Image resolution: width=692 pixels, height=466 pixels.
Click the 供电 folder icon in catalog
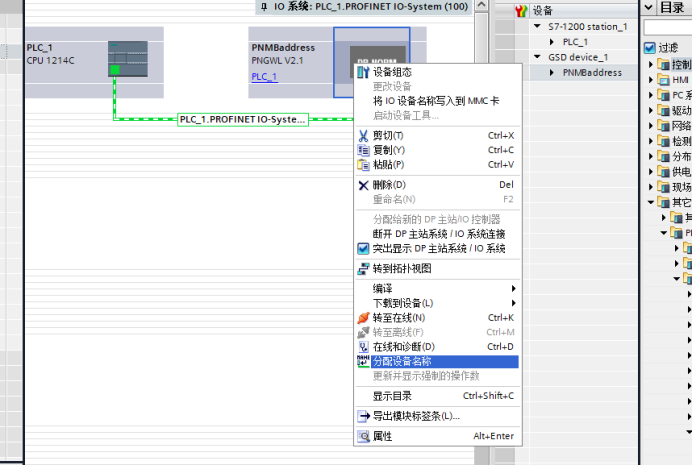(663, 171)
